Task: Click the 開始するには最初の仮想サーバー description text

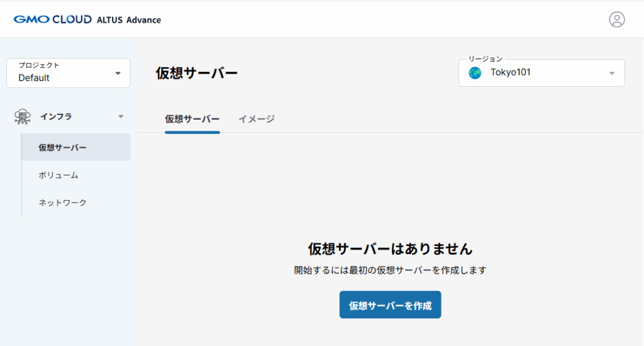Action: [x=390, y=271]
